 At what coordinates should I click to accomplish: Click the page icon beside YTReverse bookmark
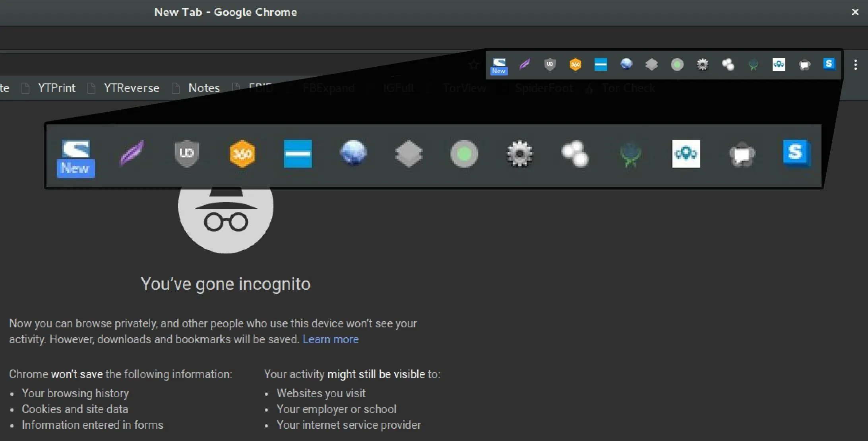pos(91,88)
